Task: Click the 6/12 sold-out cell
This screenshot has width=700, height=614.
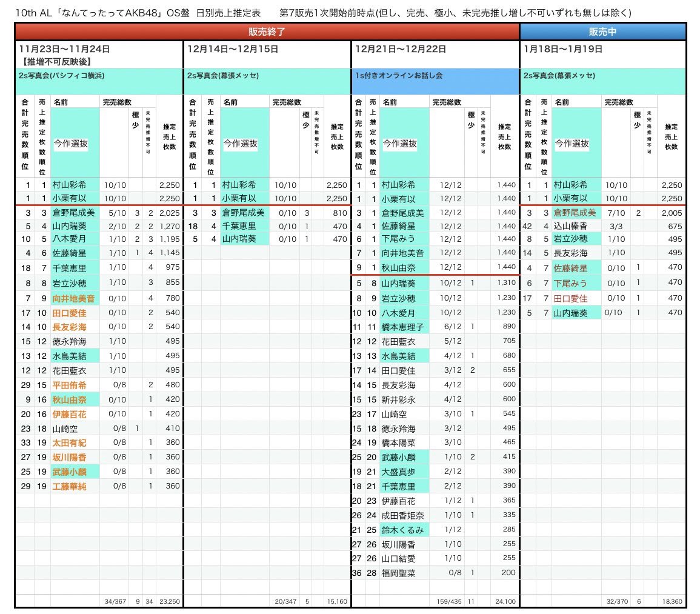Action: [453, 327]
